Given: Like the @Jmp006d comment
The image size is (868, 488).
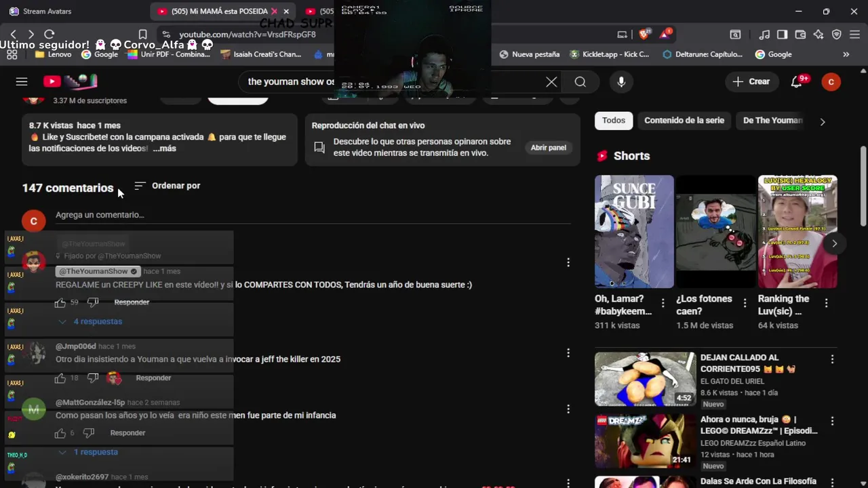Looking at the screenshot, I should (x=60, y=378).
